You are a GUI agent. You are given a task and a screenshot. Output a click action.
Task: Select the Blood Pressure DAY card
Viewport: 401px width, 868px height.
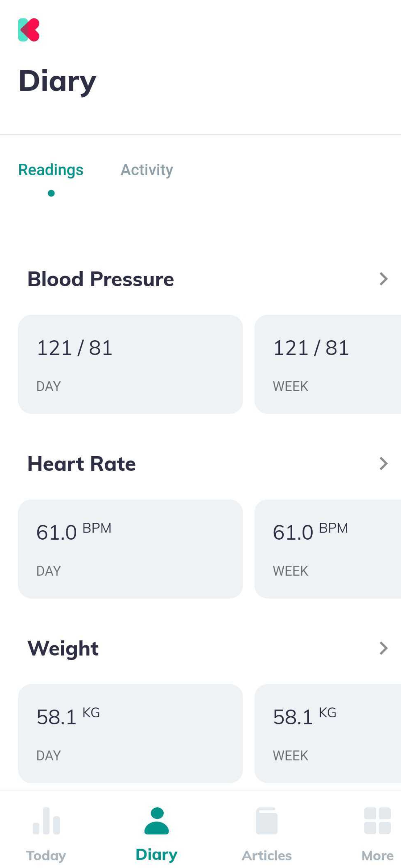(130, 364)
